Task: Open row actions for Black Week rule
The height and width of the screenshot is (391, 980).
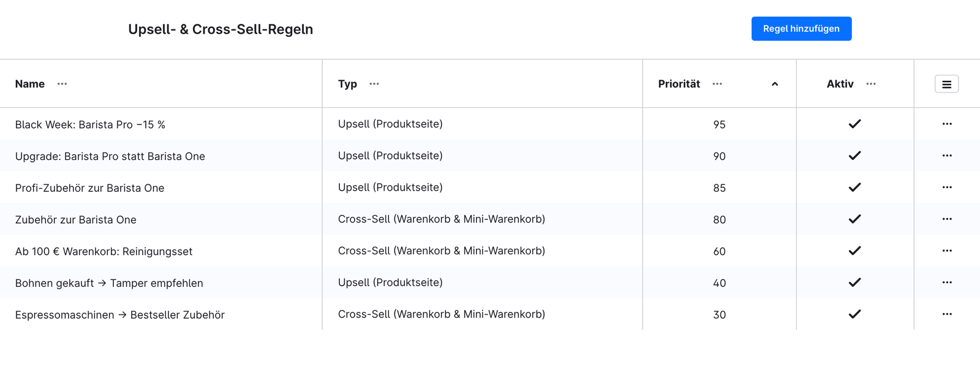Action: pos(947,124)
